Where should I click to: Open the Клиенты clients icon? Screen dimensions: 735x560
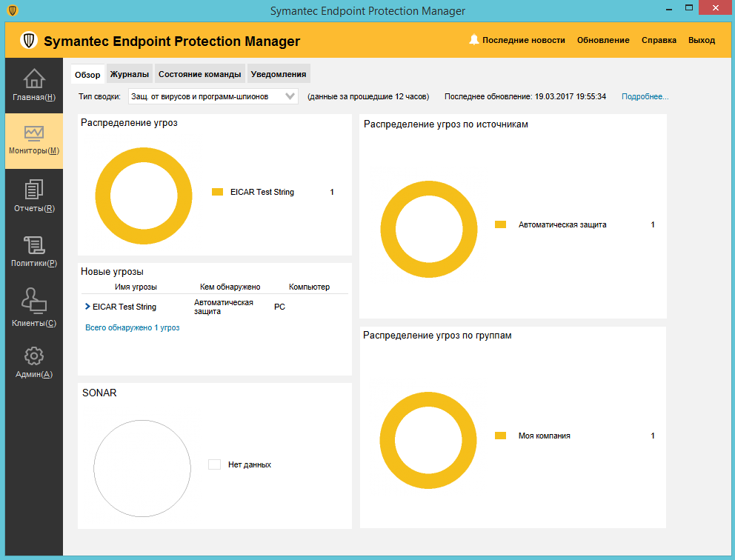(x=34, y=300)
